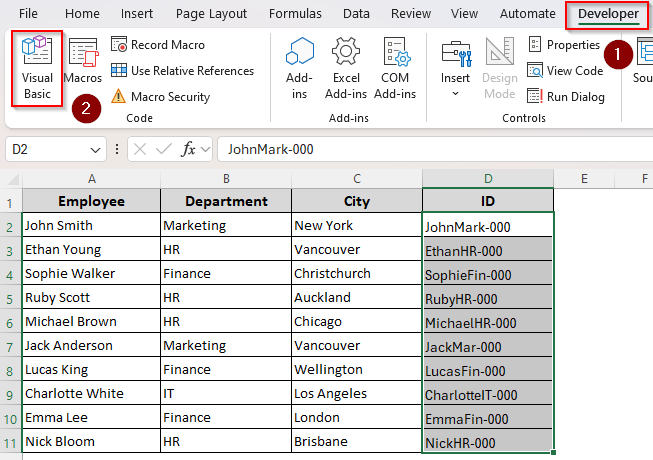Screen dimensions: 653x460
Task: Click the ID header cell
Action: coord(488,201)
